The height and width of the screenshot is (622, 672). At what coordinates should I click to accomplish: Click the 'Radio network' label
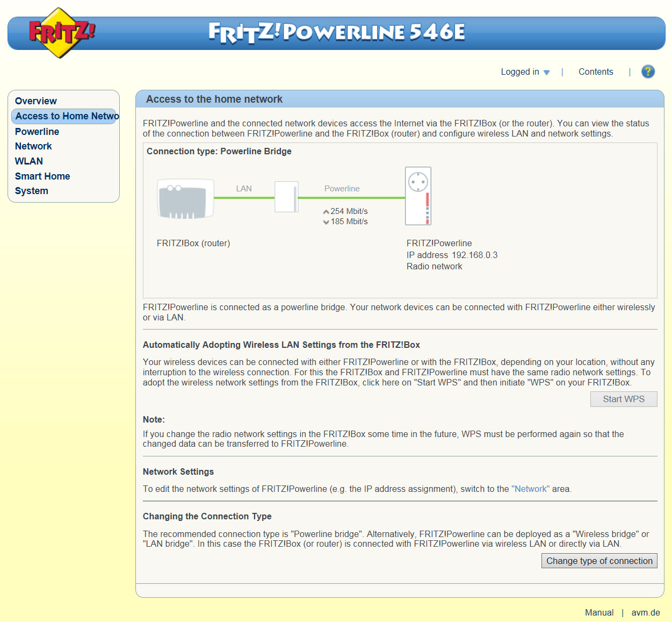[435, 267]
